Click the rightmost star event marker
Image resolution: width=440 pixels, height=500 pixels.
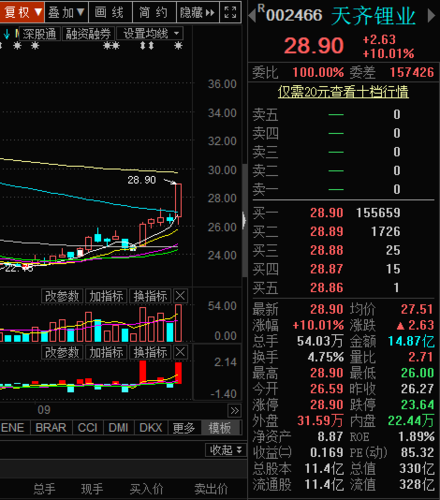coord(179,46)
